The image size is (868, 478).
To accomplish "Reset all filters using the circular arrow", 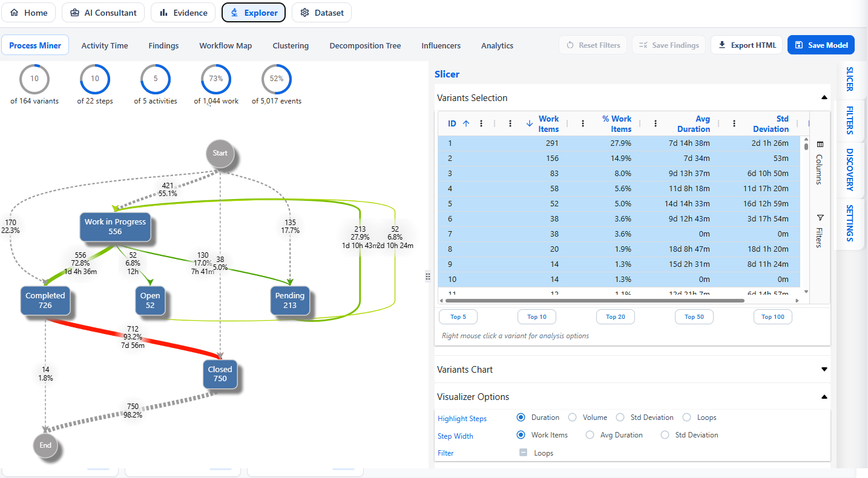I will [593, 44].
